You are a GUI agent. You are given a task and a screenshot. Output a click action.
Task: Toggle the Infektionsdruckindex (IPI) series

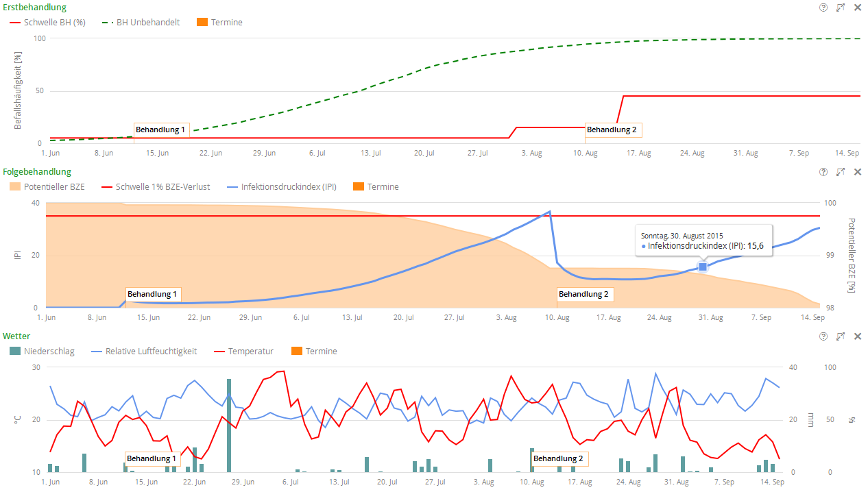point(288,187)
